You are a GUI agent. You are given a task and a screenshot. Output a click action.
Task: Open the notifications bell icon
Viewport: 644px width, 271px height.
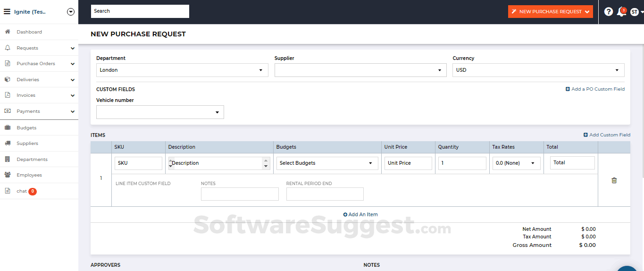(621, 12)
